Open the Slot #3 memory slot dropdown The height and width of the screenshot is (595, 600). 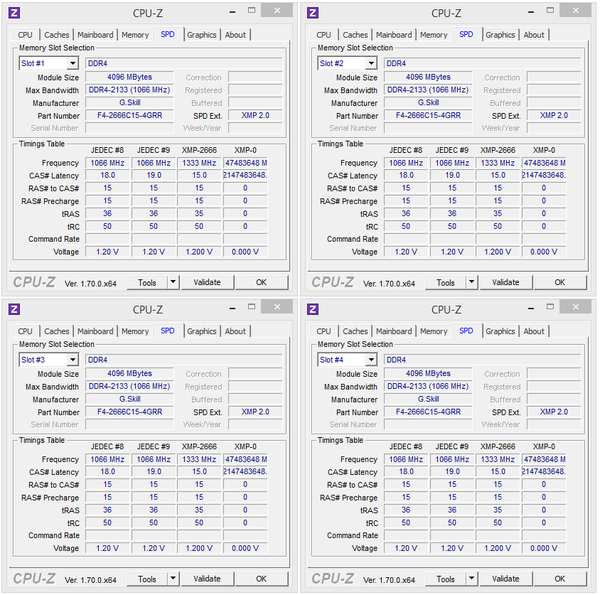[72, 360]
